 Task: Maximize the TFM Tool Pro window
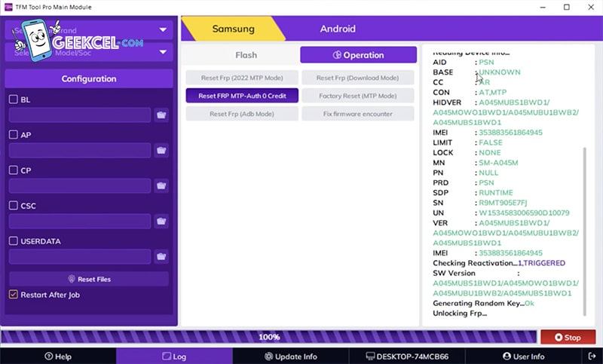(567, 7)
